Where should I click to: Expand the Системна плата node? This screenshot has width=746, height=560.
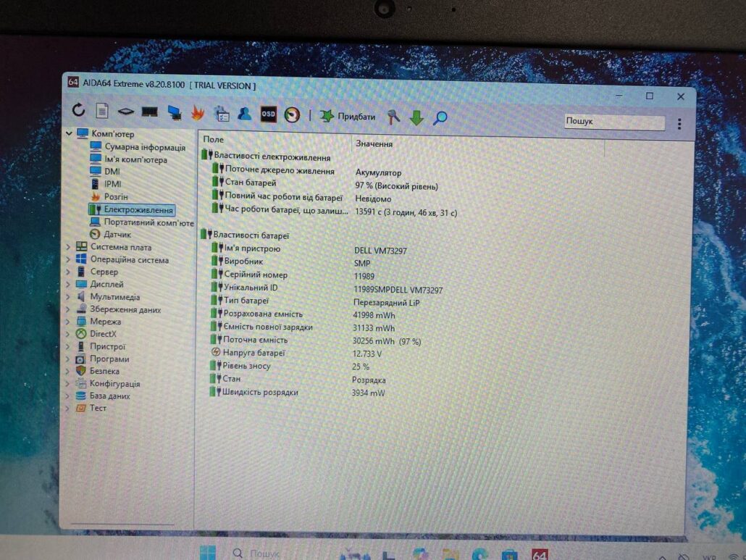[69, 247]
